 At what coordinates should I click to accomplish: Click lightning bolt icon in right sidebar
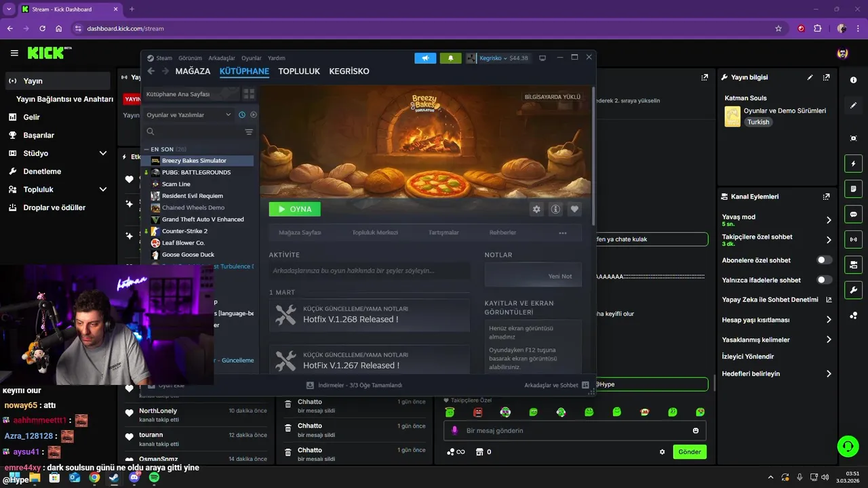click(x=853, y=163)
